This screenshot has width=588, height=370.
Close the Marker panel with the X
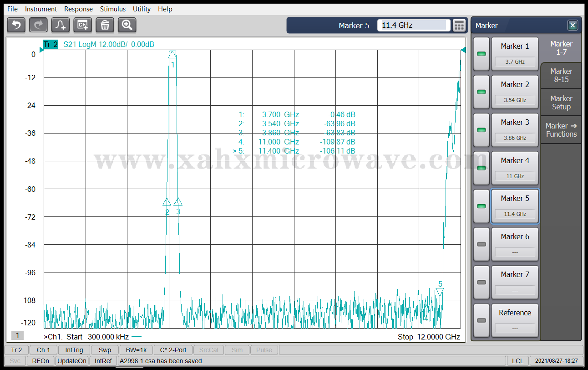573,26
